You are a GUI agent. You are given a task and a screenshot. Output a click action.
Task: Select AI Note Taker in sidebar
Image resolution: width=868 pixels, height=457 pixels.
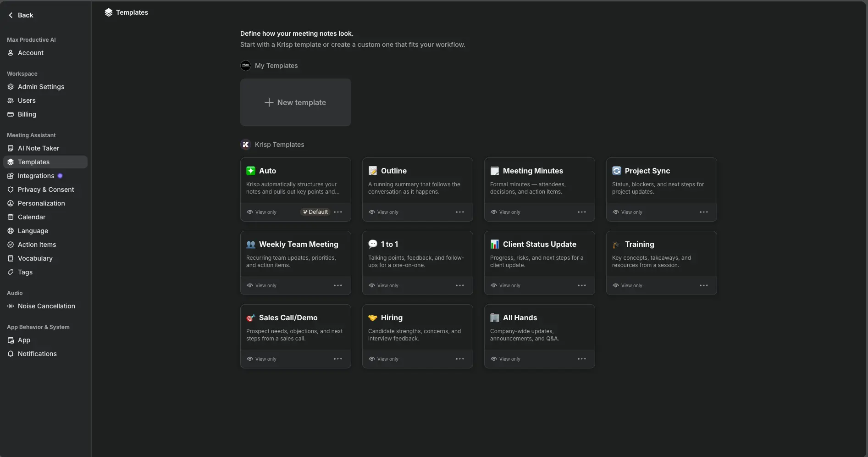(x=45, y=148)
